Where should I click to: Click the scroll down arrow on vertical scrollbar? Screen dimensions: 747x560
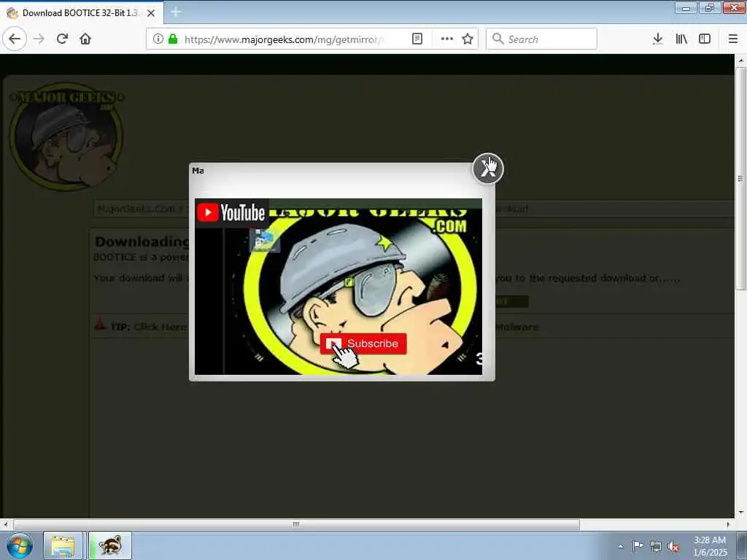coord(740,513)
